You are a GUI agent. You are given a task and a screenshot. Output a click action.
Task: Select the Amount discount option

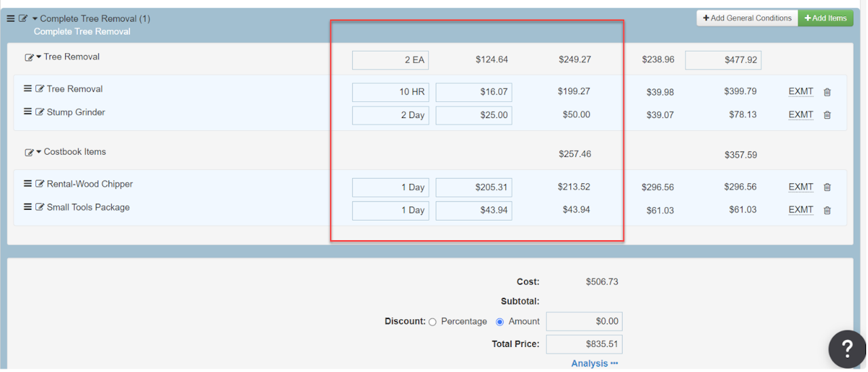(x=500, y=322)
